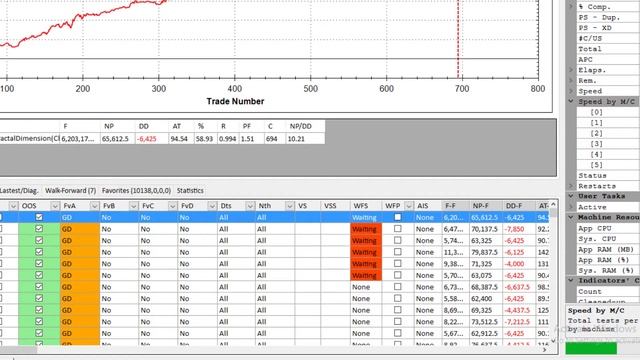Click the green progress bar at bottom right

(x=591, y=349)
